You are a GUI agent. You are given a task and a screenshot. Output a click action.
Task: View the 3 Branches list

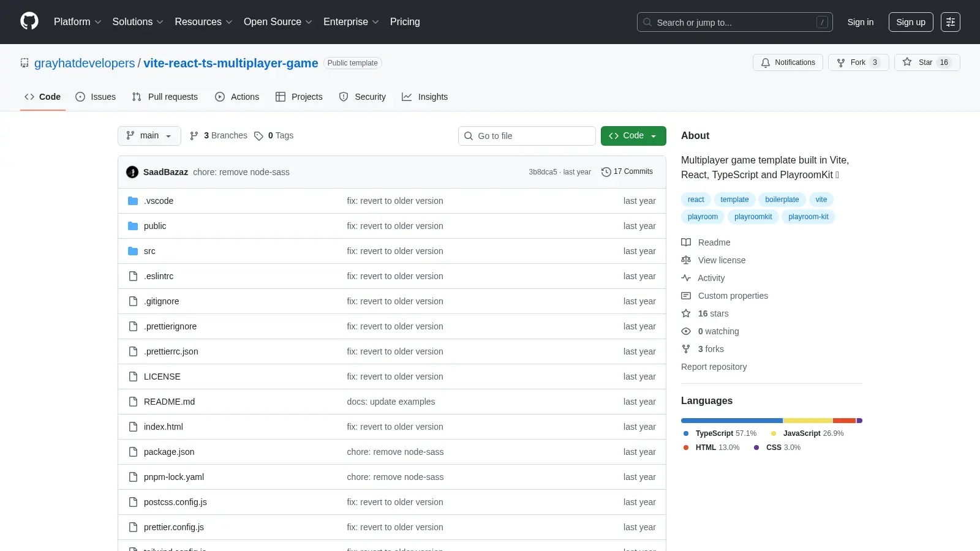(219, 136)
